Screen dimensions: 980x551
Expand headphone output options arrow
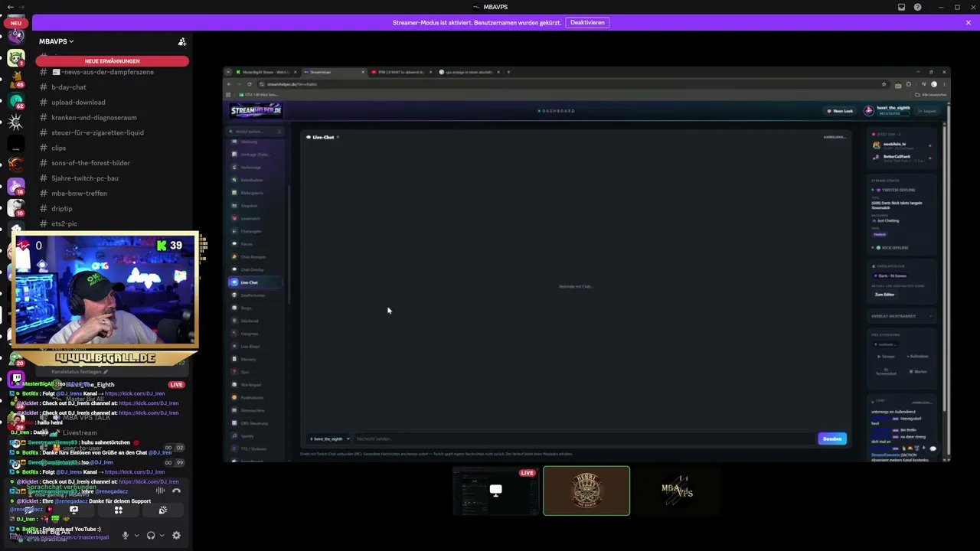click(162, 536)
